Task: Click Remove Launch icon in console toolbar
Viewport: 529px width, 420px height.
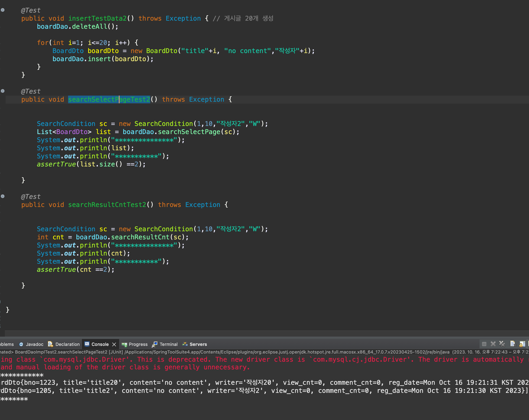Action: (x=493, y=344)
